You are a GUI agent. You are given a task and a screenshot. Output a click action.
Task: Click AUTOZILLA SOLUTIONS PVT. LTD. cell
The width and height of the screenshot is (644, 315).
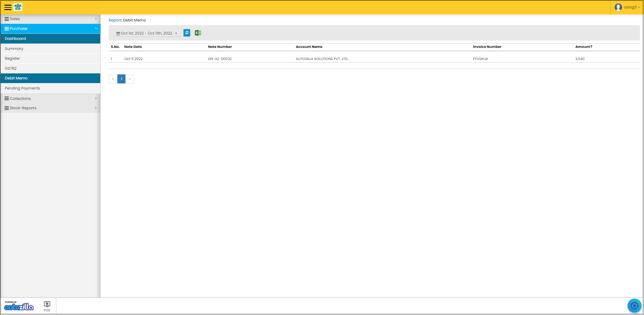tap(322, 59)
